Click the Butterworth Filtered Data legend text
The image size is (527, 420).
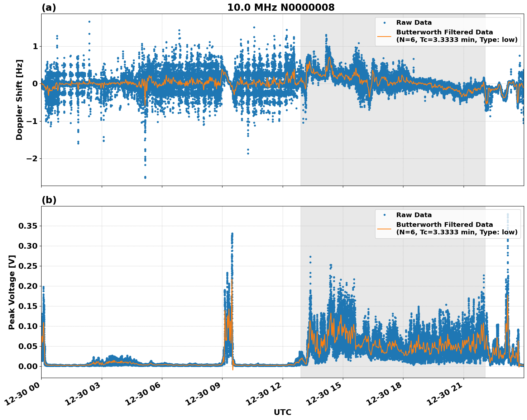[x=444, y=32]
